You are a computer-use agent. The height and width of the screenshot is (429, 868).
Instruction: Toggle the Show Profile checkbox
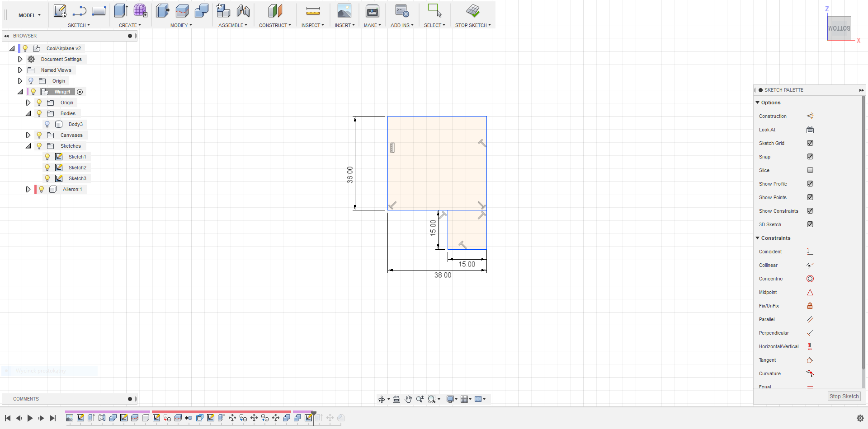point(810,184)
